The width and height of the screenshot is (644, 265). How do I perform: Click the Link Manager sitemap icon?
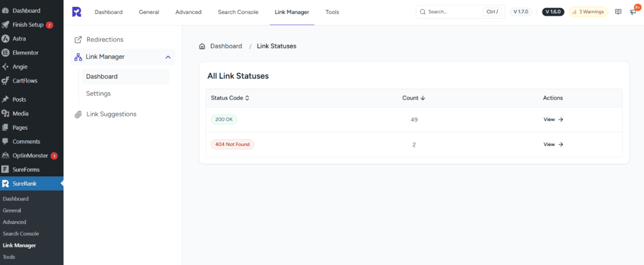pos(78,57)
